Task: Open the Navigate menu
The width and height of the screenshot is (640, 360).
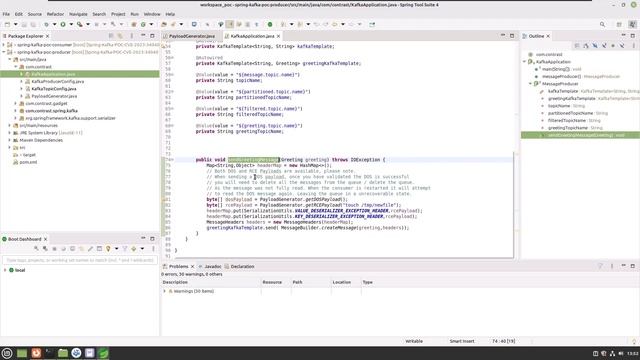Action: [78, 14]
